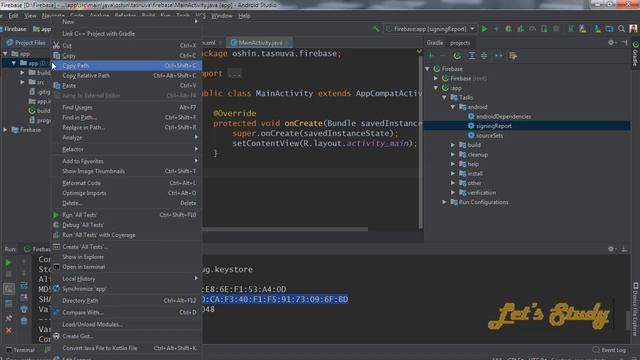Expand the install task group in Gradle tree

[x=453, y=173]
